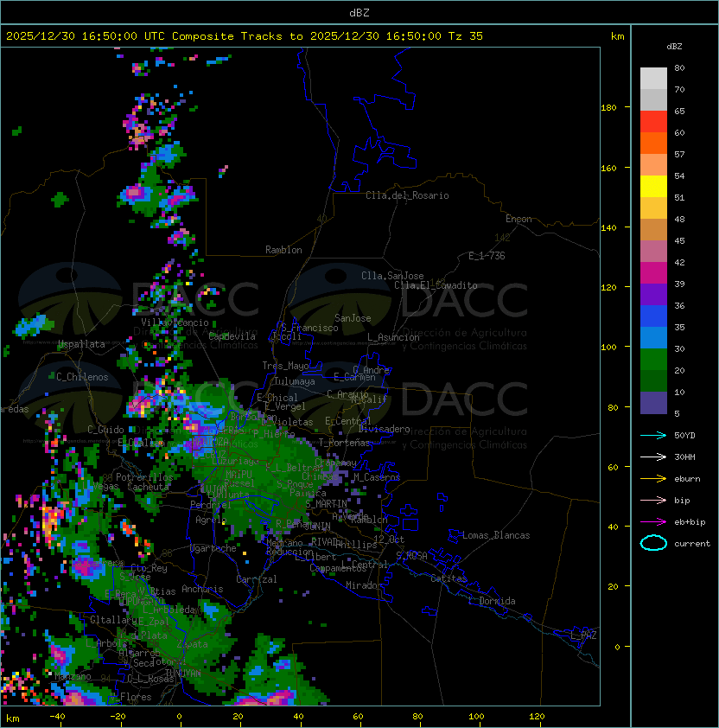The width and height of the screenshot is (719, 728).
Task: Click the L_Dormida map label
Action: click(x=492, y=601)
